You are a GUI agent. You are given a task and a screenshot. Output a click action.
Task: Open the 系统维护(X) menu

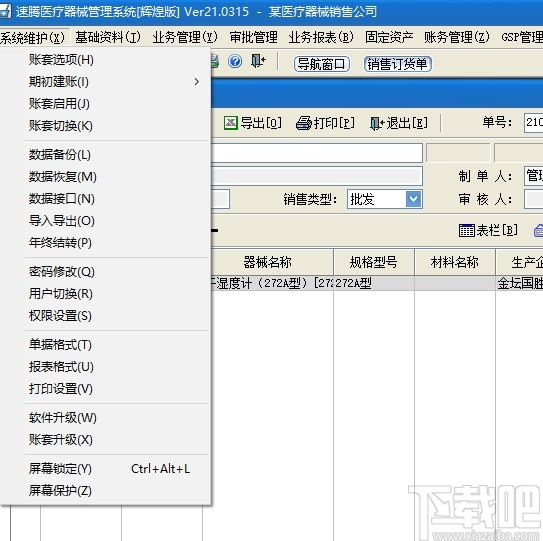click(x=33, y=37)
